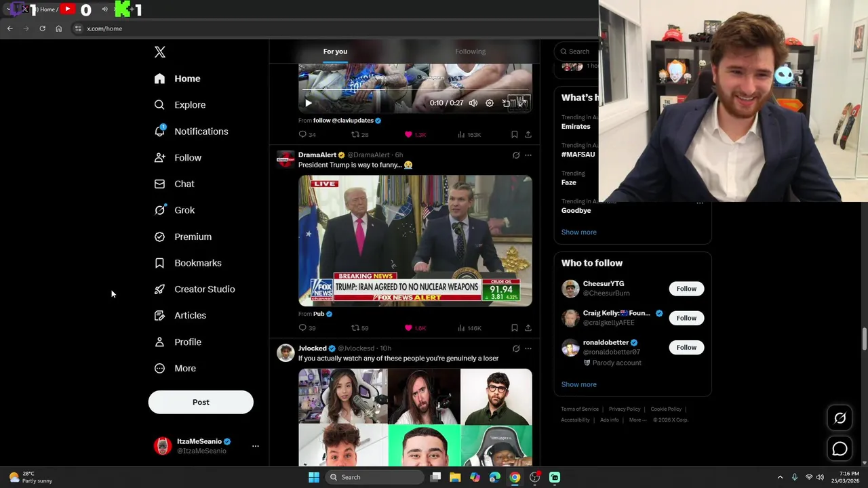Open the Jvlocked profile name
The height and width of the screenshot is (488, 868).
coord(313,348)
